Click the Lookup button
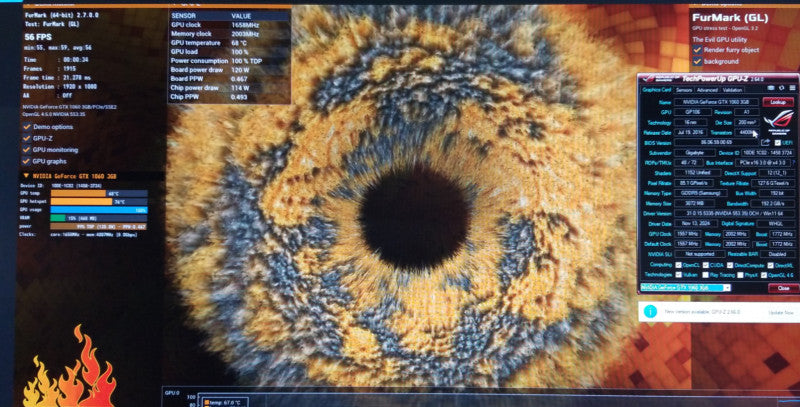Viewport: 800px width, 407px height. (778, 102)
